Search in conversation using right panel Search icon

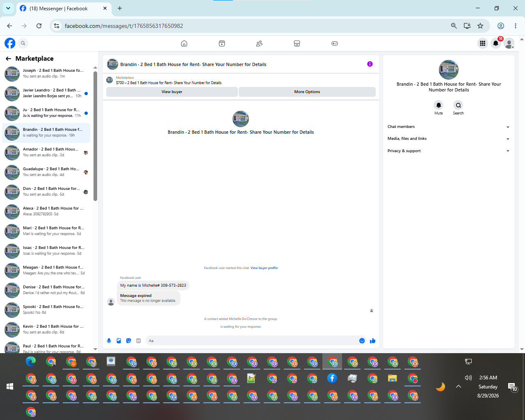[x=458, y=105]
